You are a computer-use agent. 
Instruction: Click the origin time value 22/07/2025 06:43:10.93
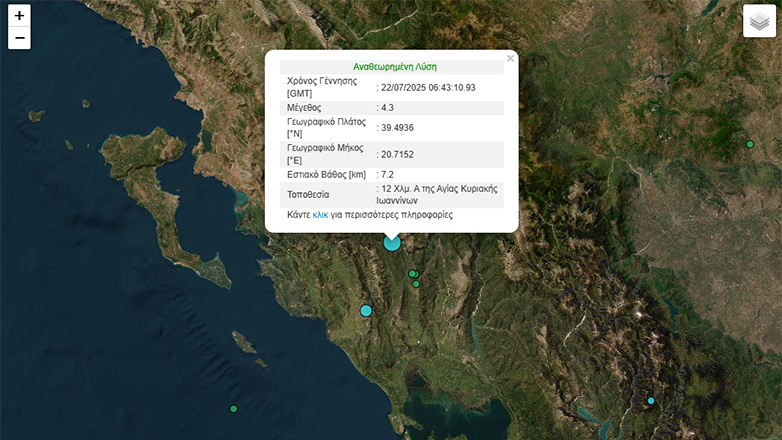pos(428,88)
